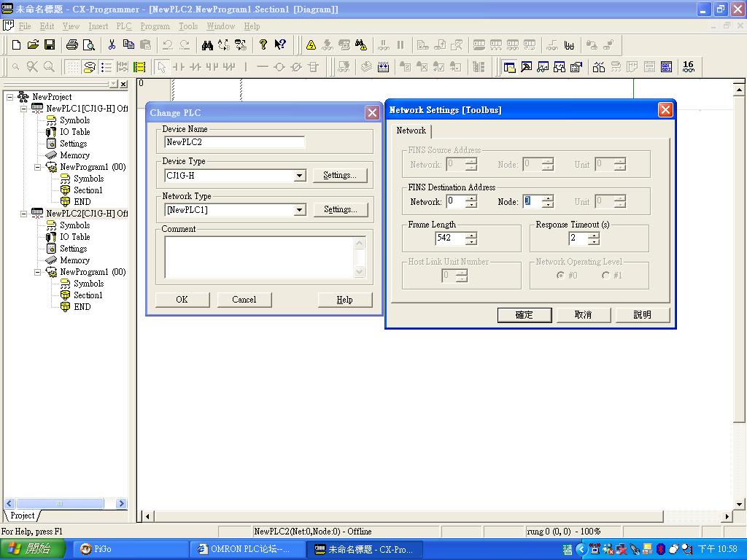This screenshot has width=747, height=560.
Task: Click Device Type Settings button
Action: 340,175
